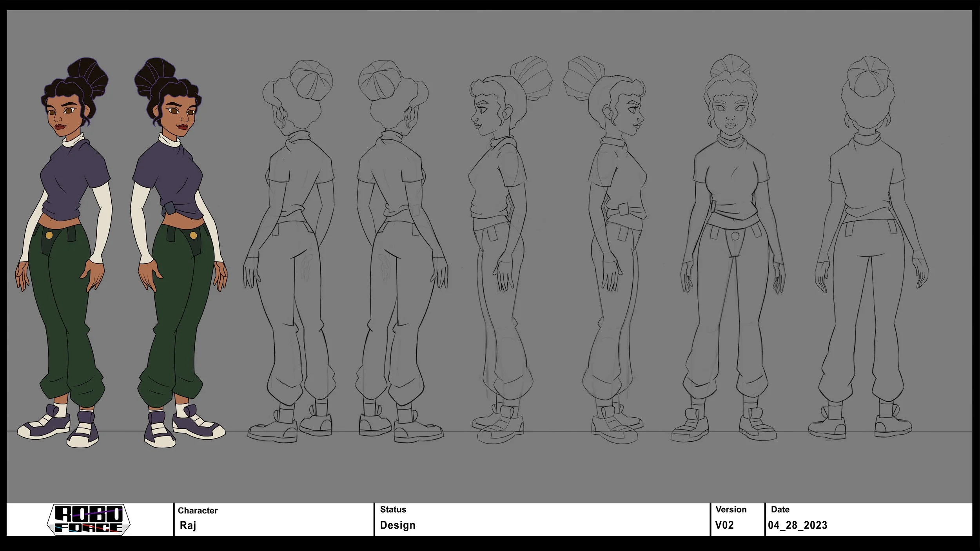Click the left colored character pose
Image resolution: width=980 pixels, height=551 pixels.
pyautogui.click(x=65, y=251)
